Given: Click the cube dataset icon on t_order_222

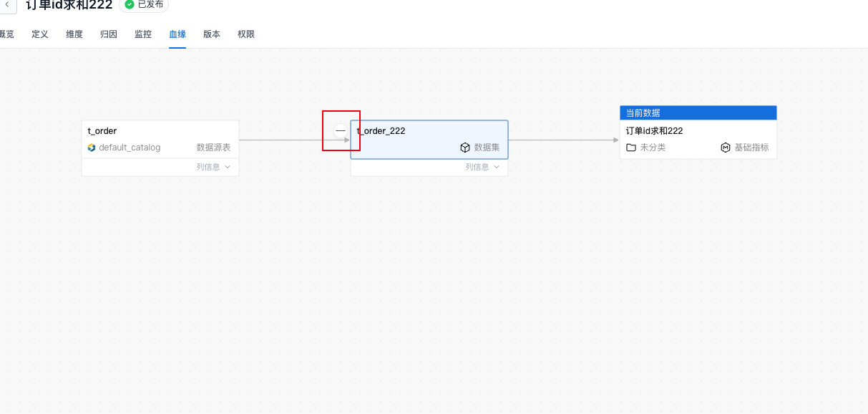Looking at the screenshot, I should [465, 148].
